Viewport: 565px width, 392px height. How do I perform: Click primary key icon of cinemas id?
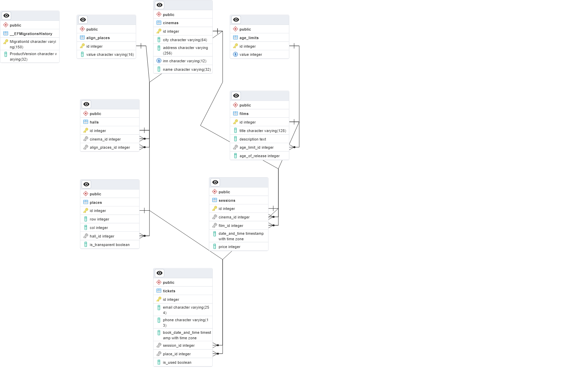click(159, 31)
